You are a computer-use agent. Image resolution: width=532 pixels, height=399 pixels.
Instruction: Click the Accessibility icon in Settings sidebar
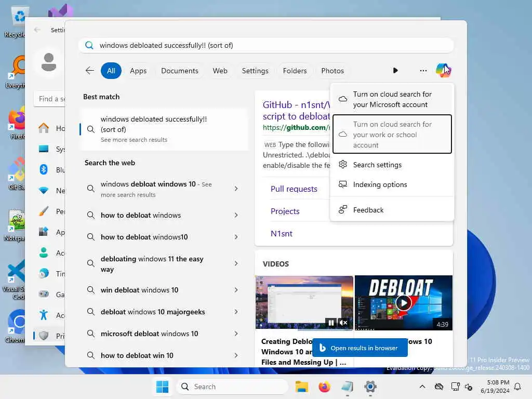(x=44, y=315)
